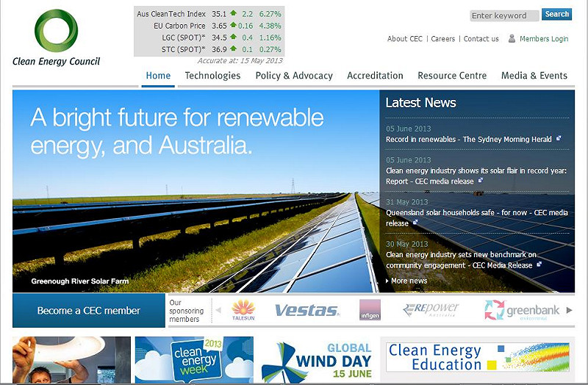This screenshot has height=385, width=588.
Task: Open the Policy & Advocacy menu
Action: coord(294,76)
